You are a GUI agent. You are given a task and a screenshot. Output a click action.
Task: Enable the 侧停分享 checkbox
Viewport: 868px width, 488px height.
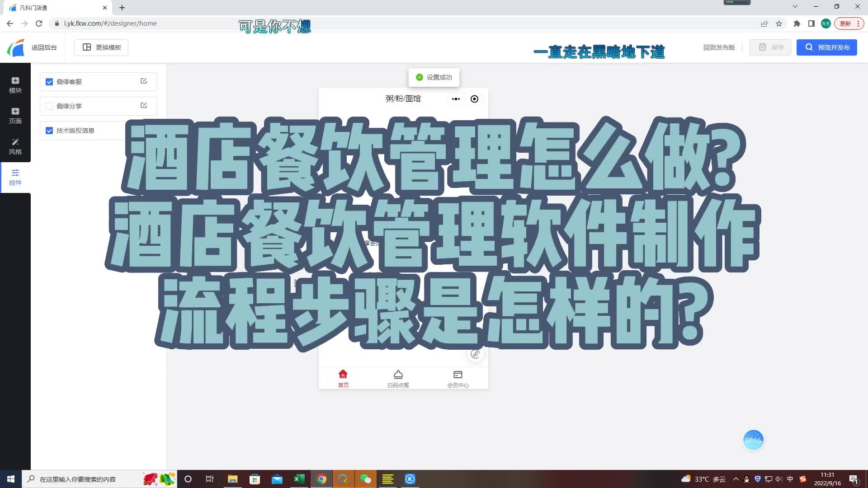pyautogui.click(x=49, y=106)
